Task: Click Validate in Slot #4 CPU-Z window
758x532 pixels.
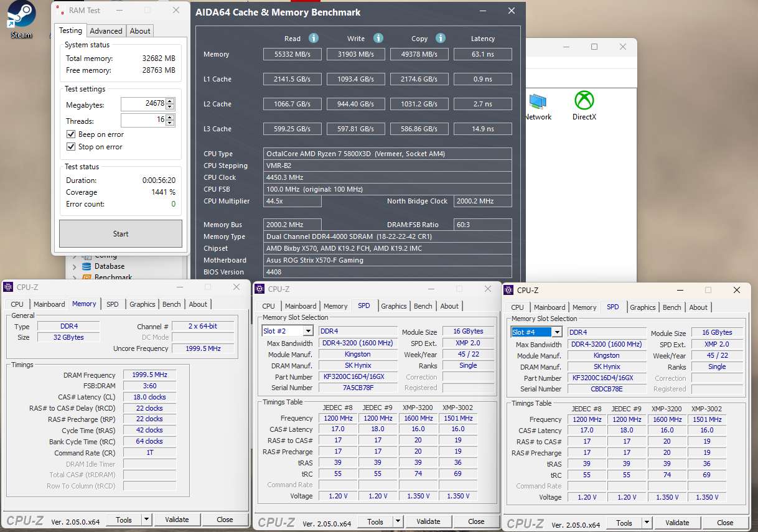Action: click(x=677, y=523)
